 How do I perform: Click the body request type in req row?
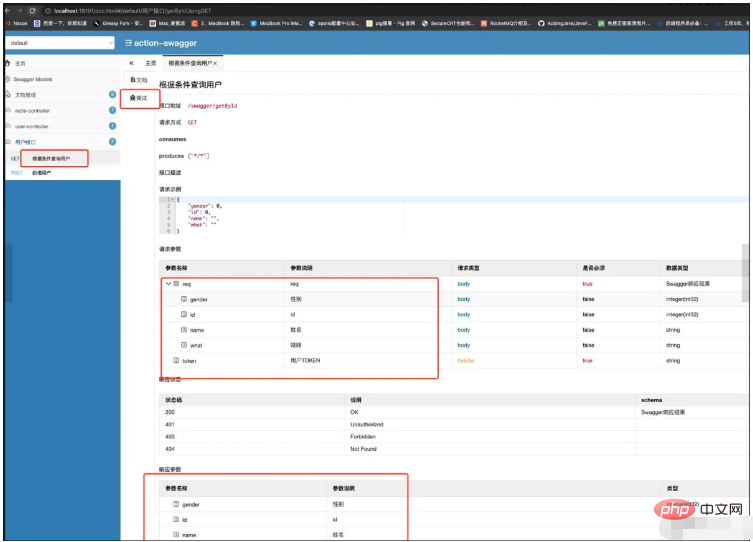click(464, 284)
